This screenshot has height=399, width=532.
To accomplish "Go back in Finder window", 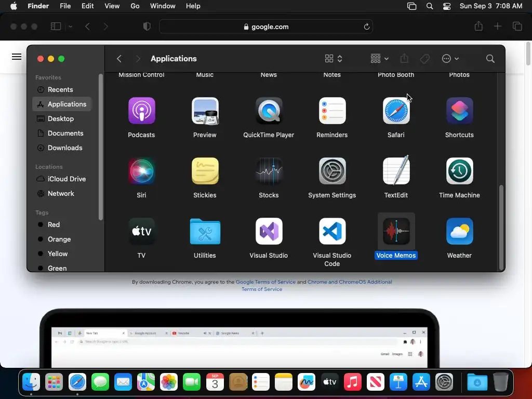I will (119, 59).
